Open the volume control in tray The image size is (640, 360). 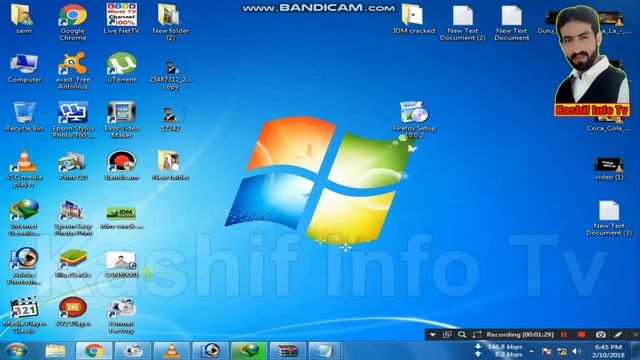576,351
